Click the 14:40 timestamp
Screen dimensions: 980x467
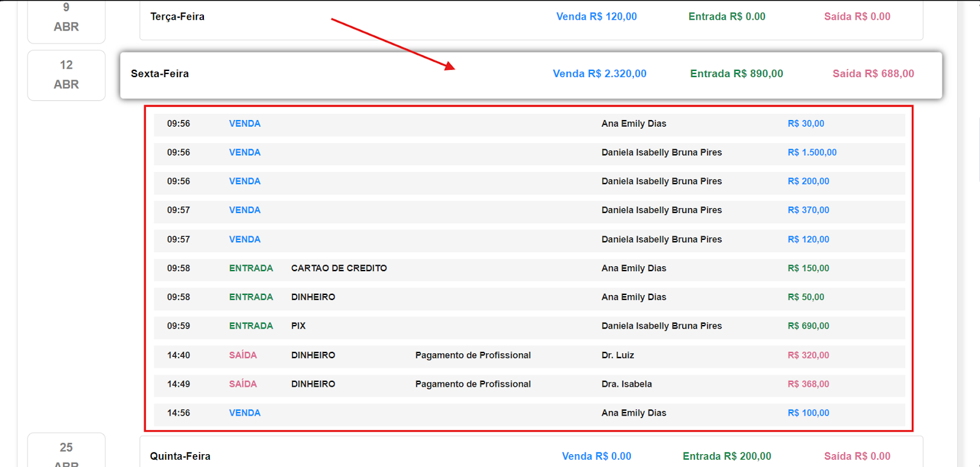[x=178, y=355]
